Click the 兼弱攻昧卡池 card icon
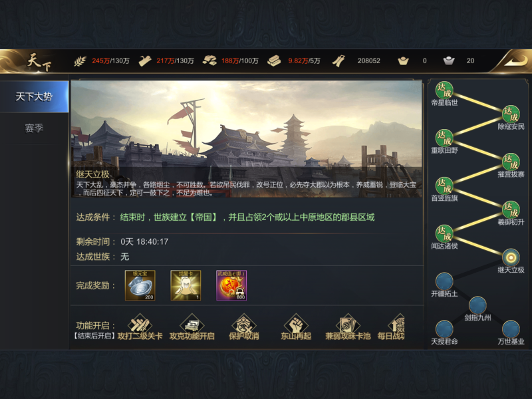The image size is (532, 399). click(x=348, y=325)
